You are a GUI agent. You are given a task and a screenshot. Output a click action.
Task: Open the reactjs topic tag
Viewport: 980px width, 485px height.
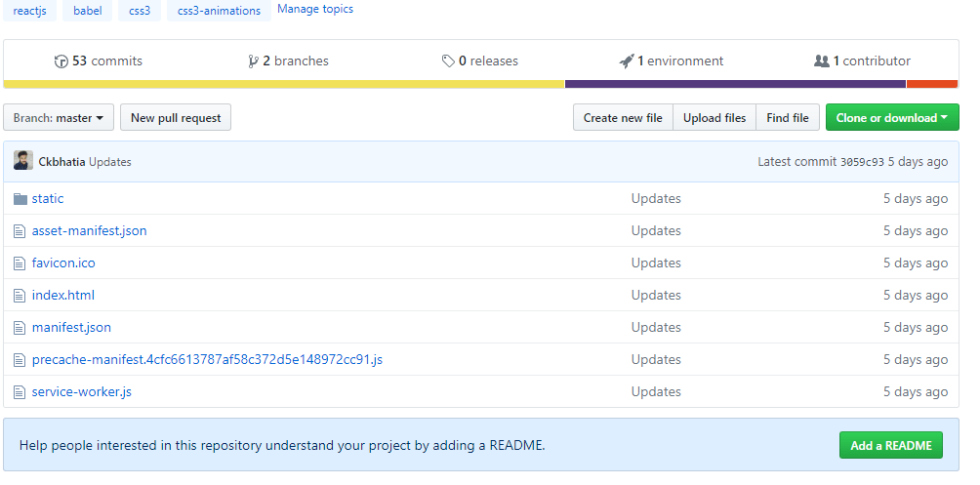point(29,11)
